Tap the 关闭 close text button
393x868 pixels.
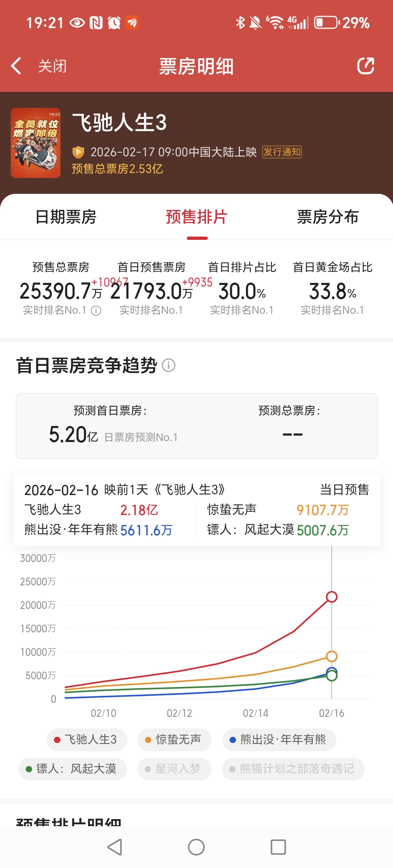pyautogui.click(x=52, y=66)
